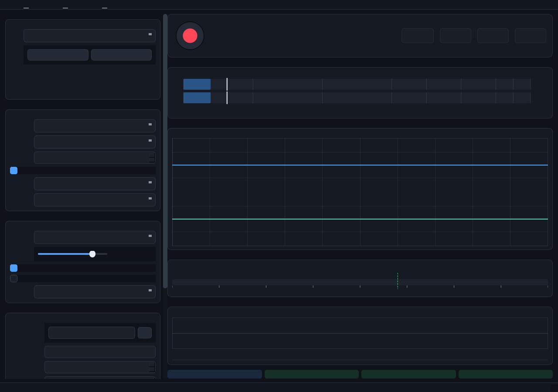This screenshot has height=392, width=558.
Task: Click the left of the paired first-panel buttons
Action: [58, 55]
